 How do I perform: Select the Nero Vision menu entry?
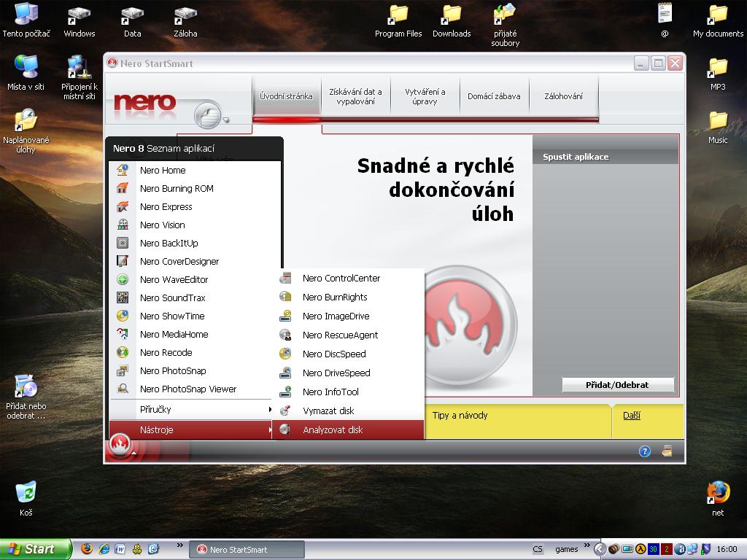point(195,225)
